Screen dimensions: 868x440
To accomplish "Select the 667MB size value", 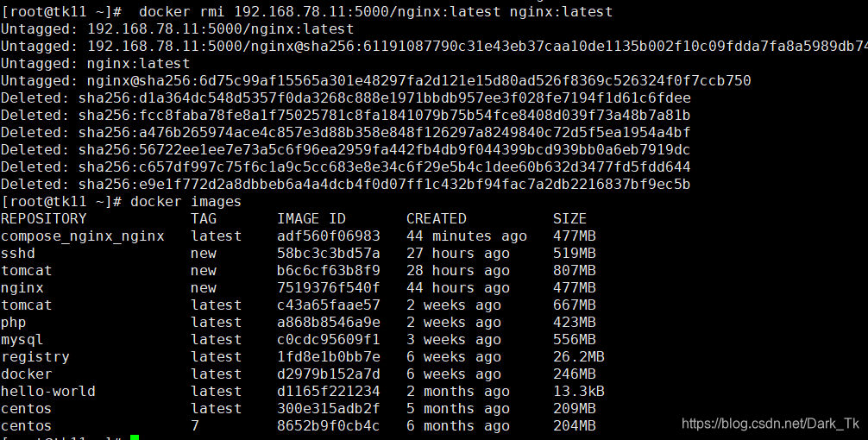I will (x=574, y=305).
